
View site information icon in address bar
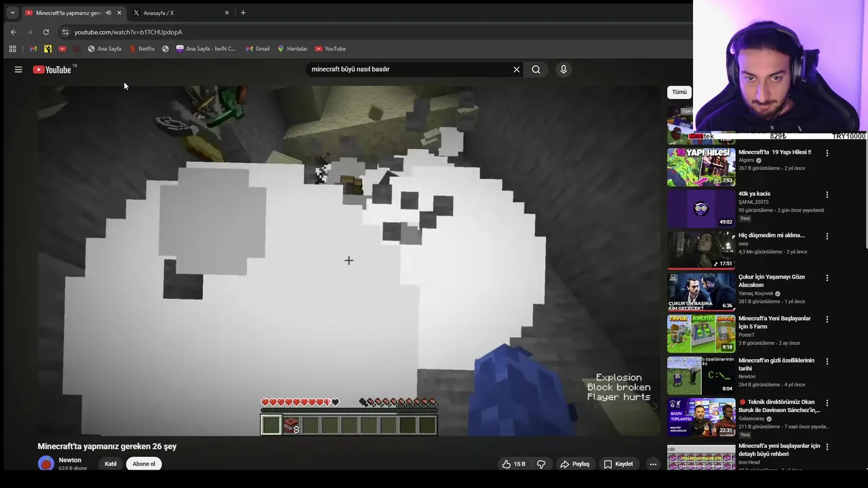click(x=65, y=32)
